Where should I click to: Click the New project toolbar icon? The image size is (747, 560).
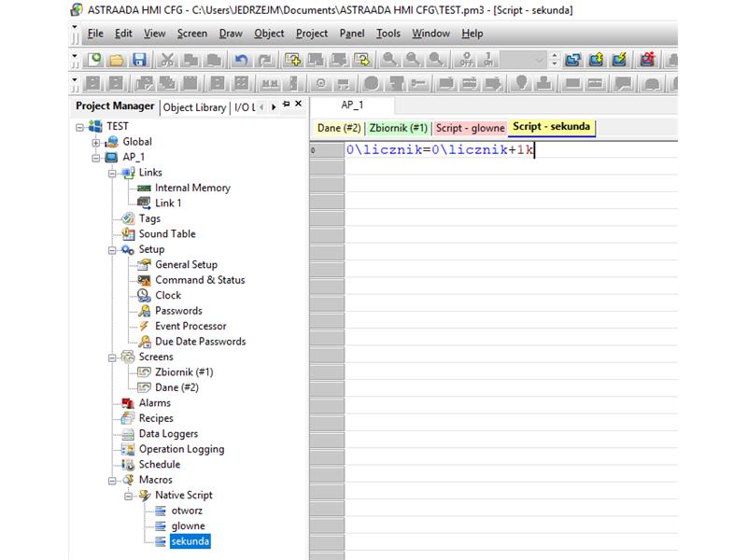coord(94,60)
